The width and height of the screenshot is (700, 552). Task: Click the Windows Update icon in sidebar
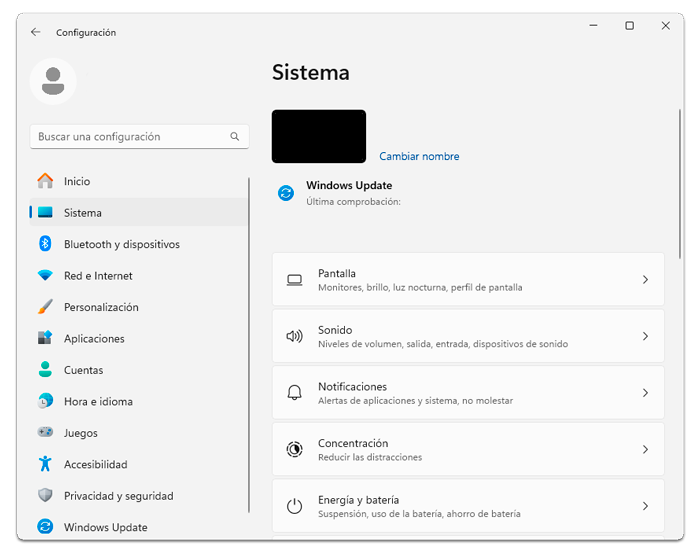click(x=45, y=527)
